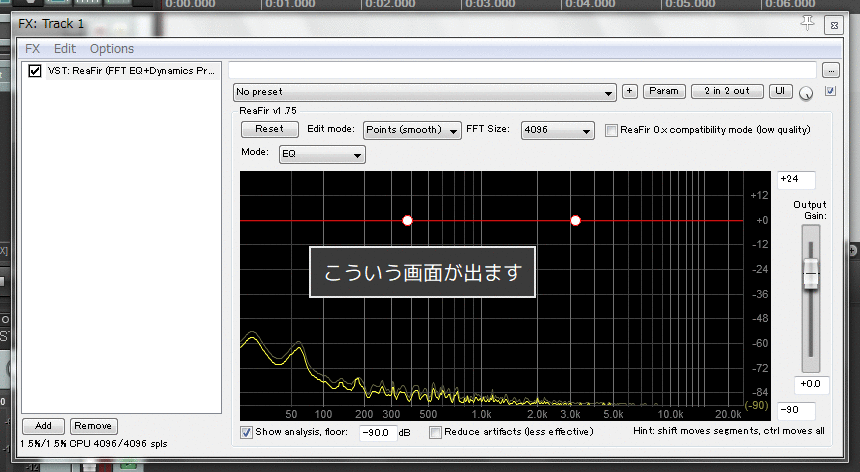Enable Reduce artifacts option
The width and height of the screenshot is (860, 472).
(435, 432)
